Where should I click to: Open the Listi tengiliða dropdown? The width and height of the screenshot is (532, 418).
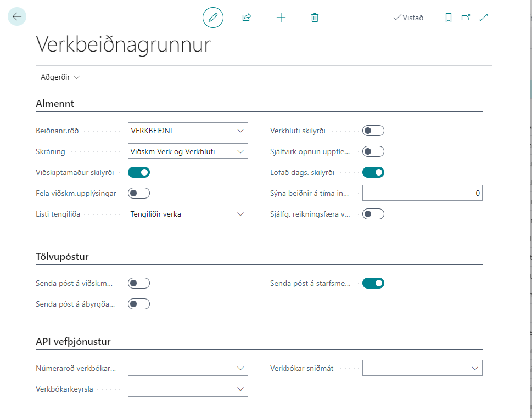240,214
